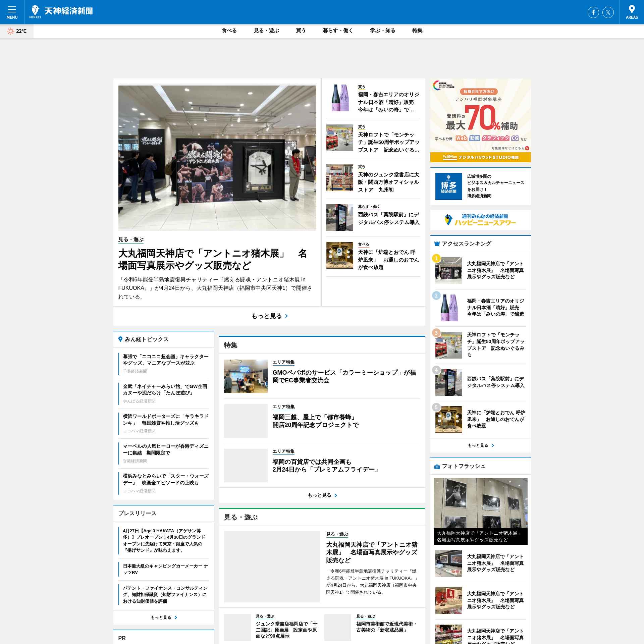644x644 pixels.
Task: Open the 食べる navigation tab
Action: (x=229, y=31)
